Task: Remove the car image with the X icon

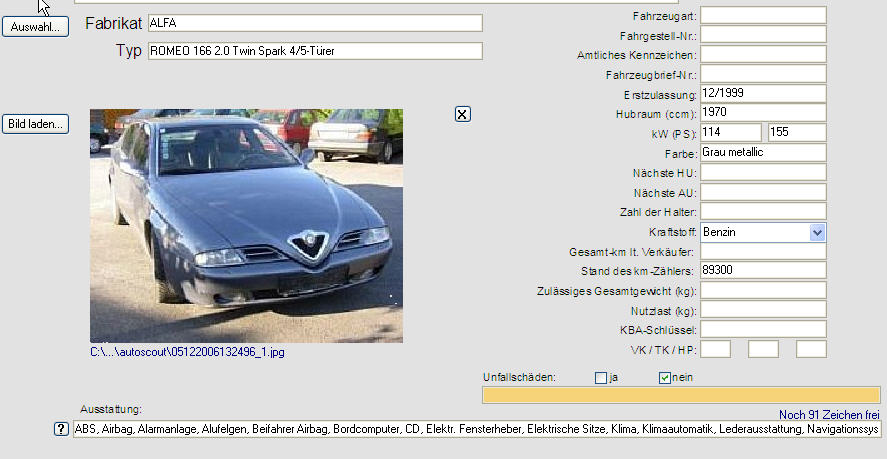Action: 462,114
